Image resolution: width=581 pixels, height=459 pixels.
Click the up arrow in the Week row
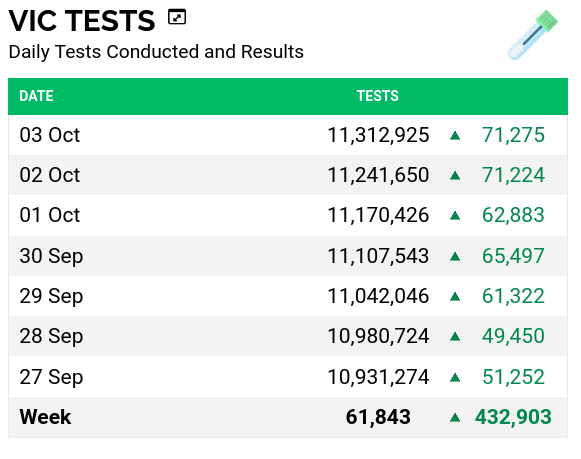coord(455,418)
